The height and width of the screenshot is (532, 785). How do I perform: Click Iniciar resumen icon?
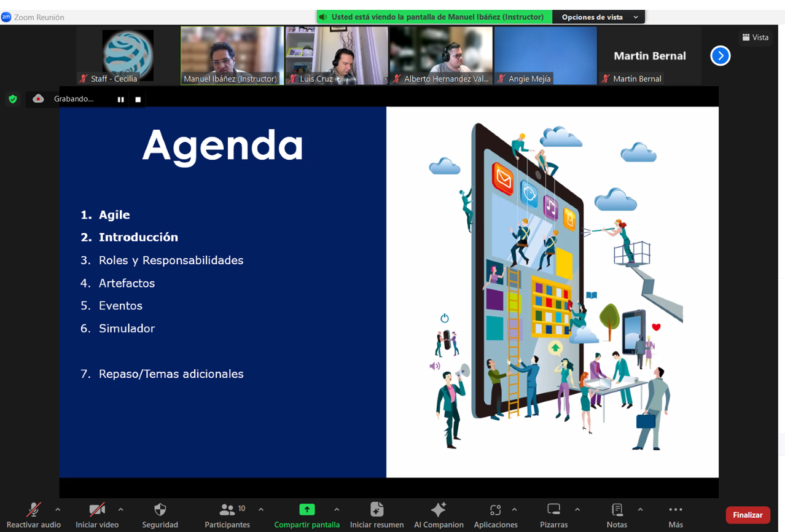click(x=377, y=510)
